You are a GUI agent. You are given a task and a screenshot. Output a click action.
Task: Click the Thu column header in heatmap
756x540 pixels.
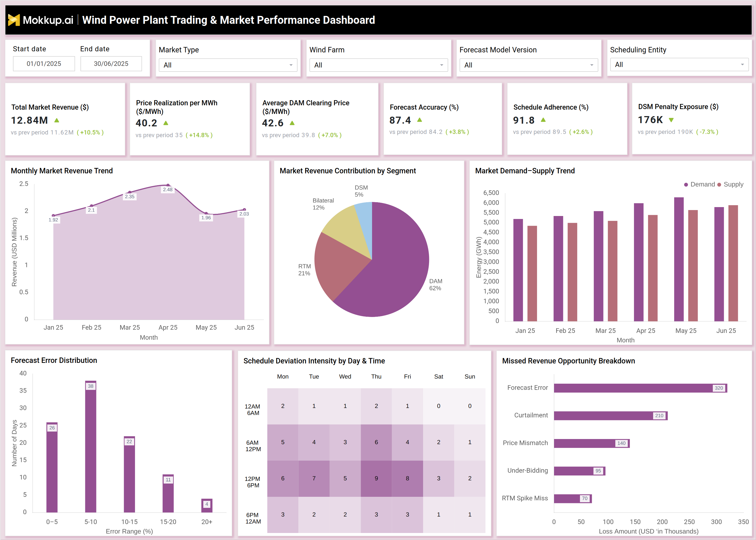pos(376,377)
